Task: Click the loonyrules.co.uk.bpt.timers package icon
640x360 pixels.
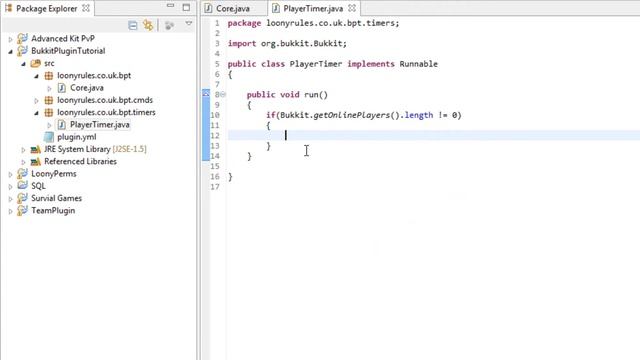Action: (49, 112)
